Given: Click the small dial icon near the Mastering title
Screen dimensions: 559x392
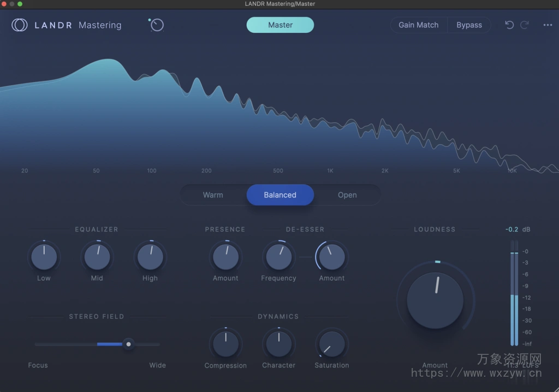Looking at the screenshot, I should [157, 25].
